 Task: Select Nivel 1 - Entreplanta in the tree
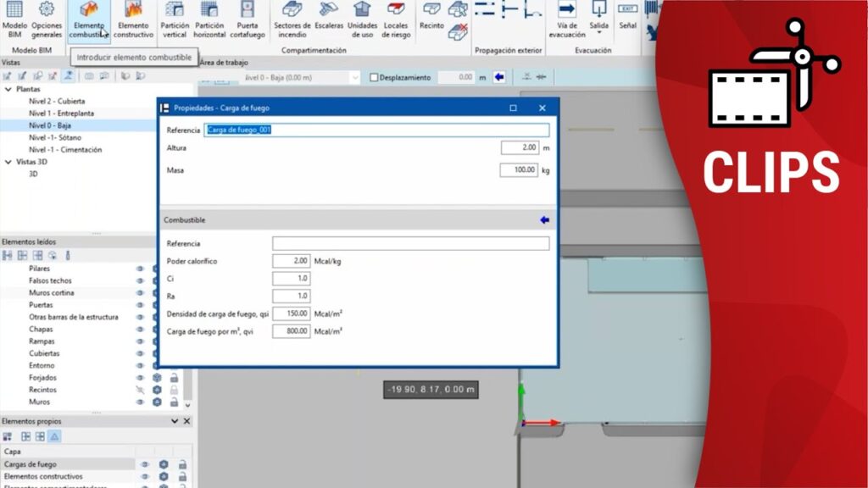click(61, 114)
